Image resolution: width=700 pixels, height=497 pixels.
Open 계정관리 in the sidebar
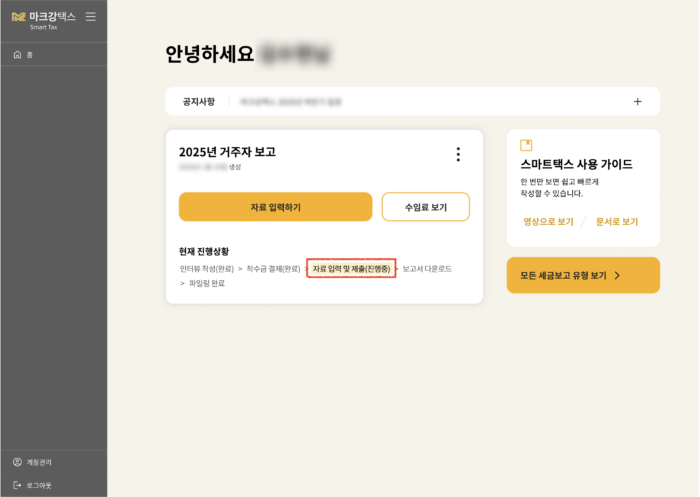pos(39,462)
